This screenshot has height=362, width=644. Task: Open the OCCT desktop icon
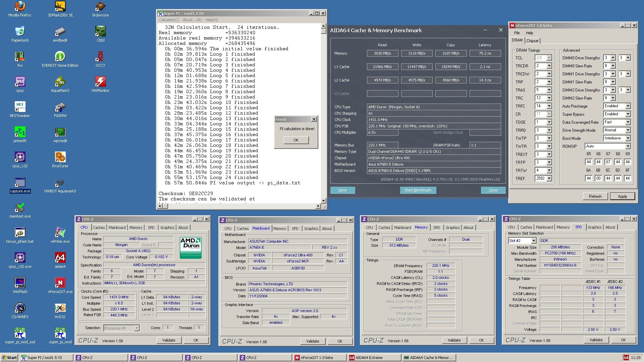click(x=100, y=59)
